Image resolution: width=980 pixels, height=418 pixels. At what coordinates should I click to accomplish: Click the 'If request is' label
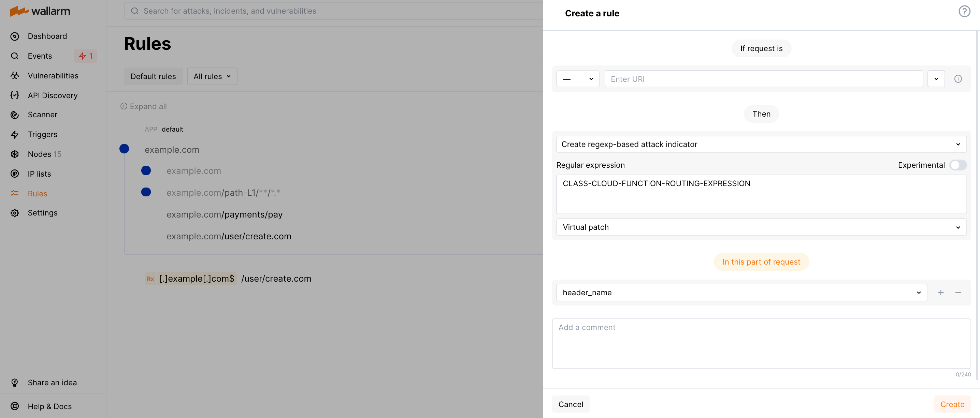tap(761, 49)
